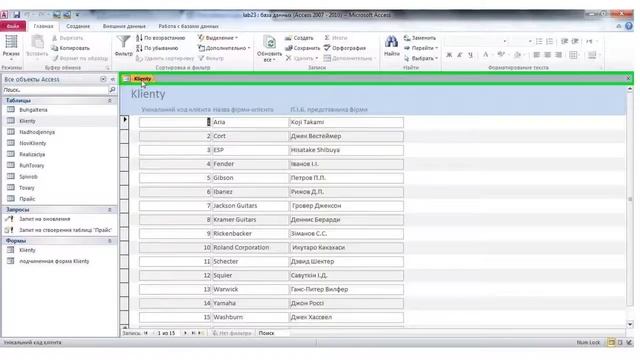The width and height of the screenshot is (640, 360).
Task: Toggle Итоги totals
Action: [336, 38]
